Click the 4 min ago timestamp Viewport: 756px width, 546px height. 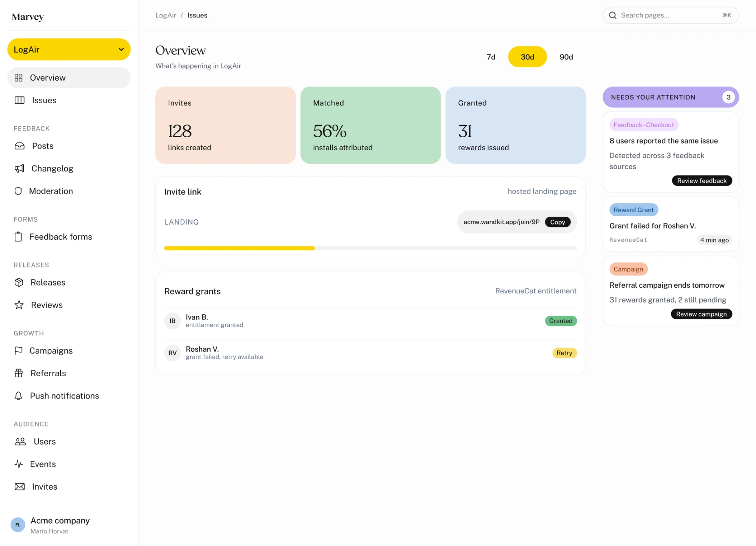(x=714, y=240)
